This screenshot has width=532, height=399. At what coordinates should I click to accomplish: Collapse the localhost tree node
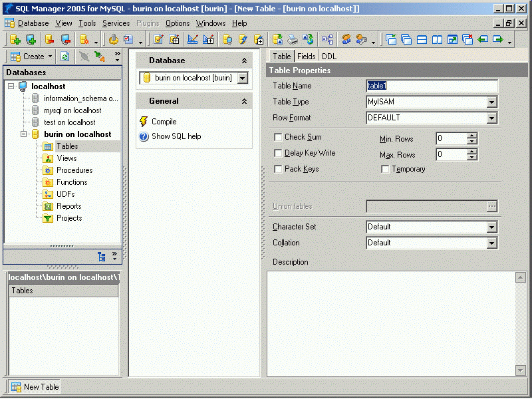pos(11,86)
